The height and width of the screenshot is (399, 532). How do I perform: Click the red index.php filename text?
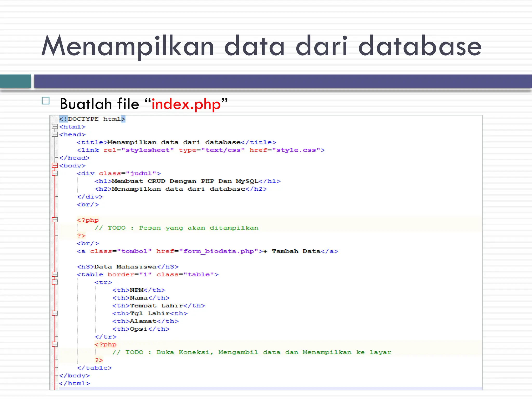(x=186, y=104)
